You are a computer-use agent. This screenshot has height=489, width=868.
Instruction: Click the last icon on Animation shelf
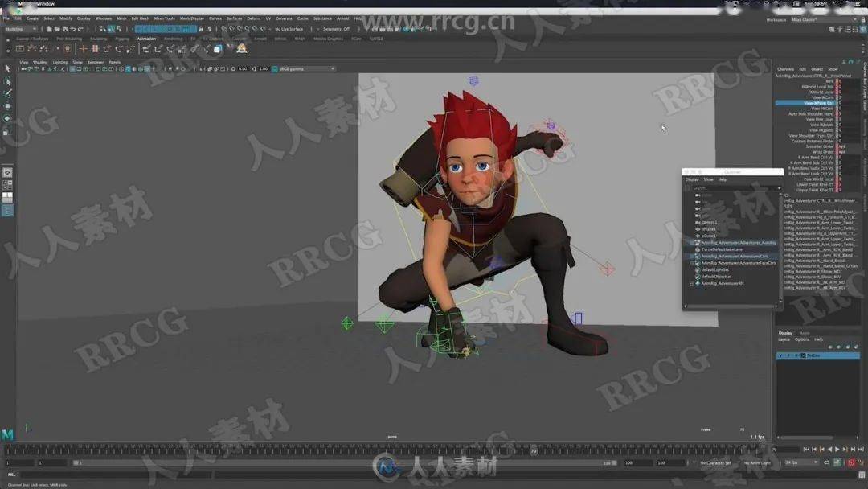[x=241, y=49]
